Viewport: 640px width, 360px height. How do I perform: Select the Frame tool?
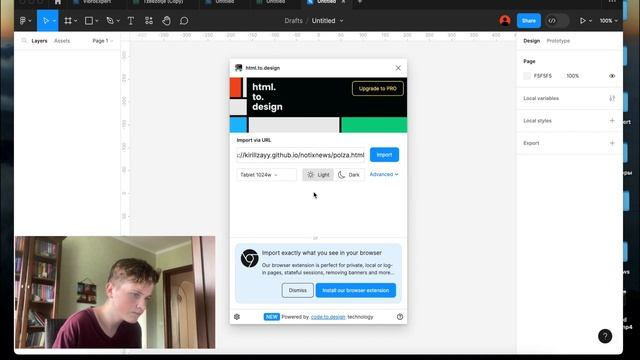[x=68, y=21]
